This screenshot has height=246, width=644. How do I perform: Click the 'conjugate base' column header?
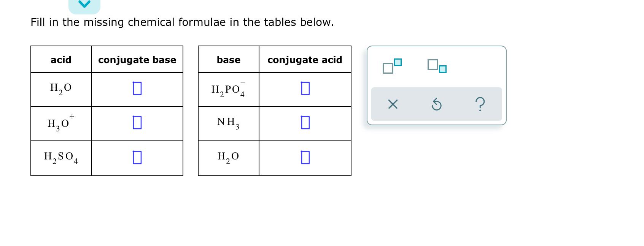point(137,60)
